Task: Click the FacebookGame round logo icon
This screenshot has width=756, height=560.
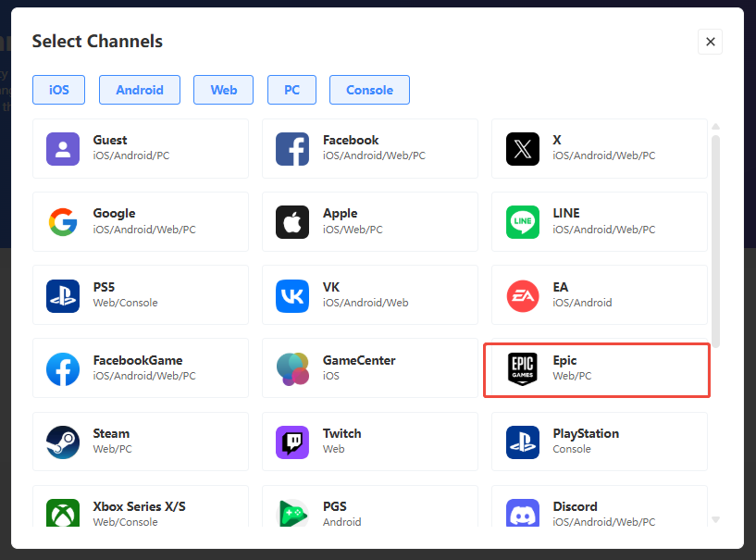Action: [63, 369]
